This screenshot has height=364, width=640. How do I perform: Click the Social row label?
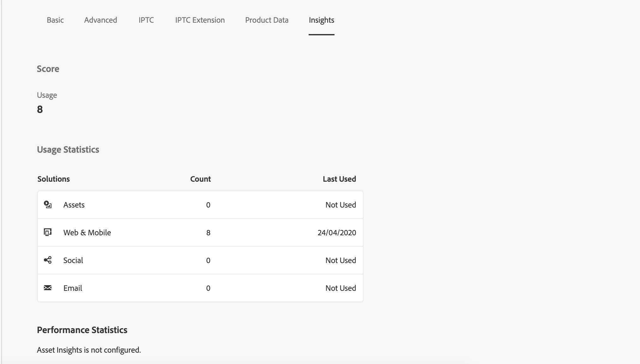(x=73, y=261)
